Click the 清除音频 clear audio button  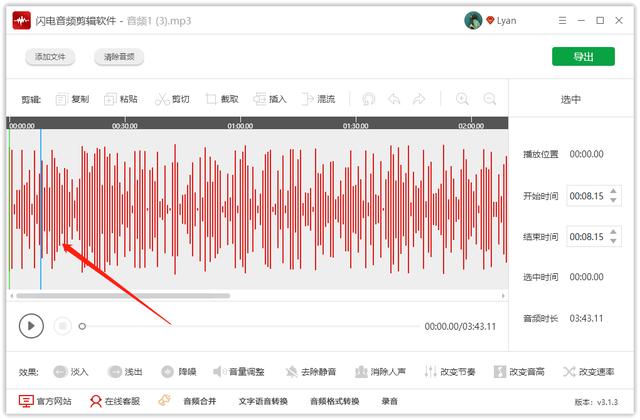(119, 57)
